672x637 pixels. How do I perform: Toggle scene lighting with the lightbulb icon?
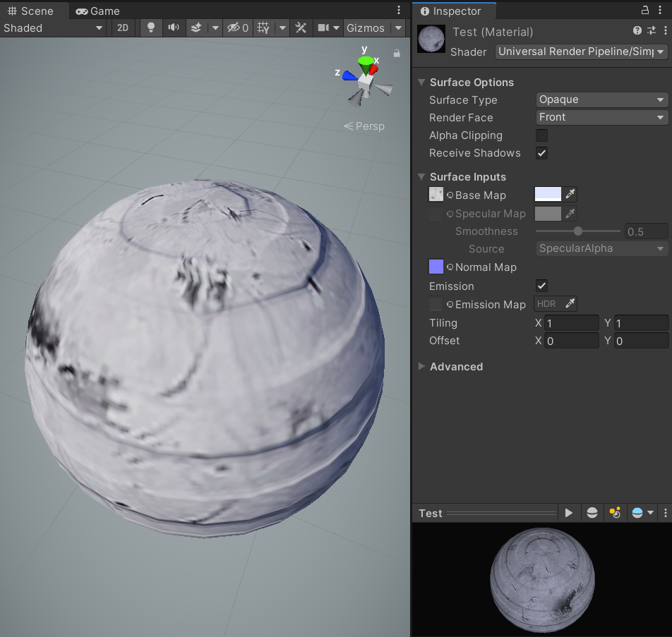click(x=150, y=28)
